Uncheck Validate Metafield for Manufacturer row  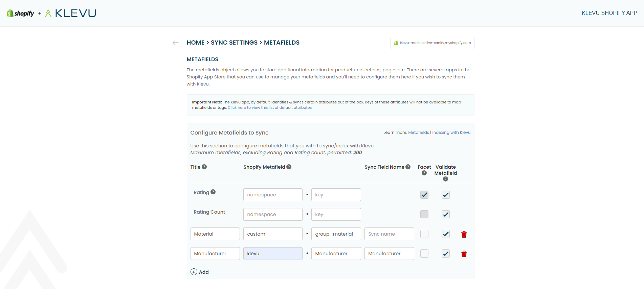point(445,254)
